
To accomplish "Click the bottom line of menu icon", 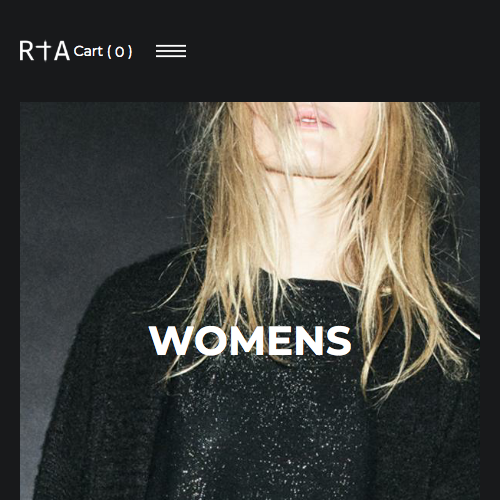I will coord(171,56).
